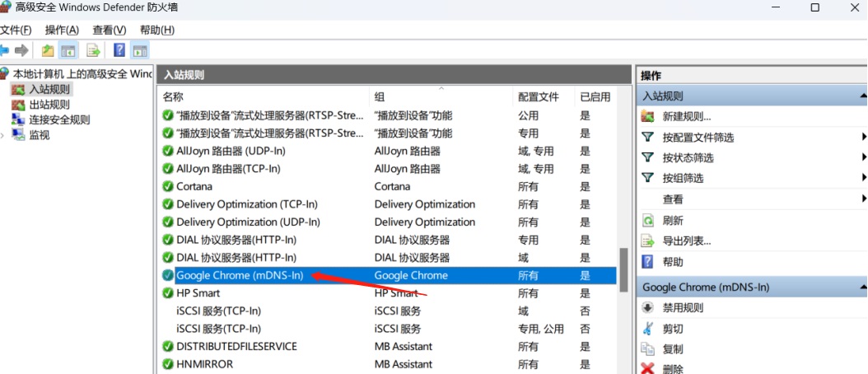Select 监视 node in the tree
Image resolution: width=868 pixels, height=374 pixels.
click(x=40, y=134)
